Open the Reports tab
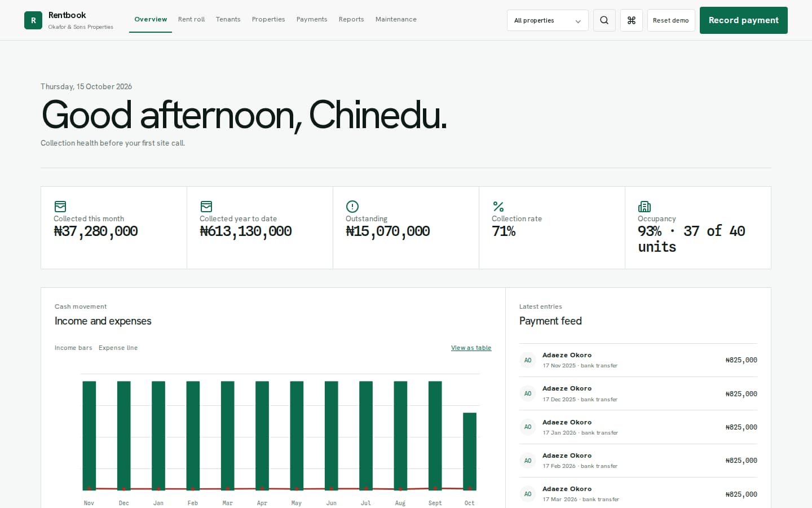Screen dimensions: 812x508 pyautogui.click(x=351, y=19)
